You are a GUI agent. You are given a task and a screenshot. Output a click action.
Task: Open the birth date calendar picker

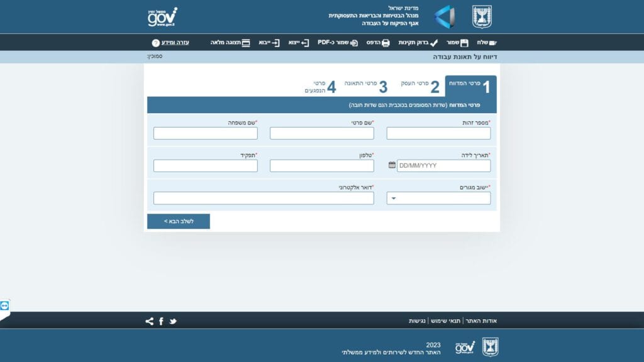point(392,165)
